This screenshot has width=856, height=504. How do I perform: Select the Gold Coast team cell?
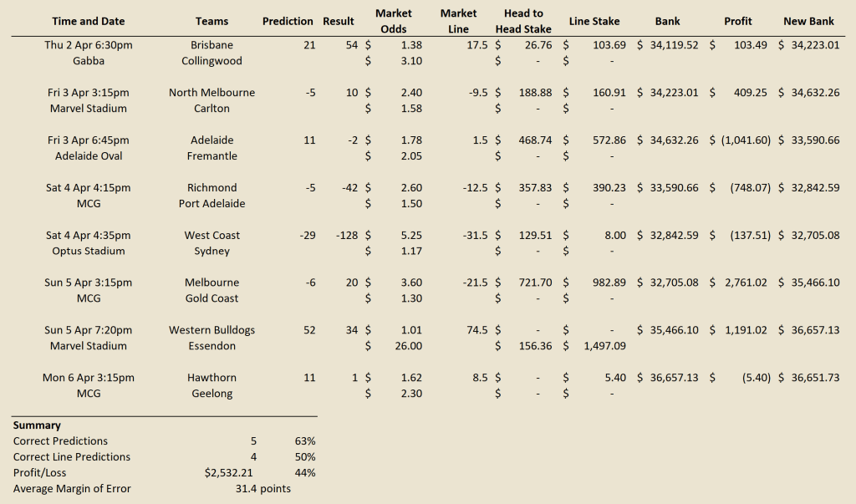pos(211,298)
